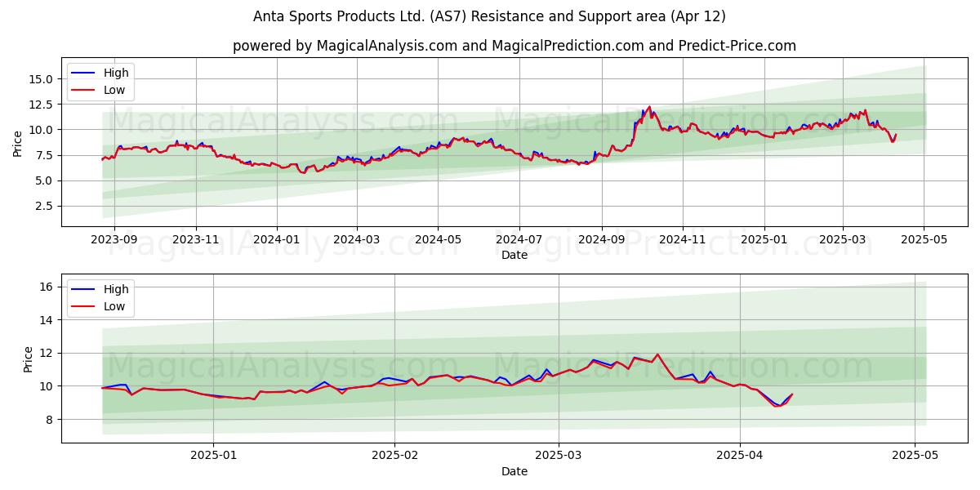Click 'Low' in the top chart legend

click(114, 90)
